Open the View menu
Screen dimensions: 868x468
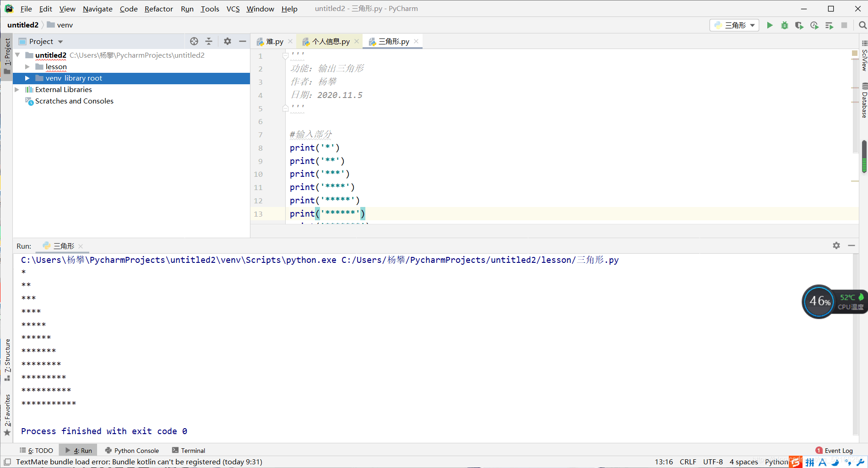(x=67, y=9)
